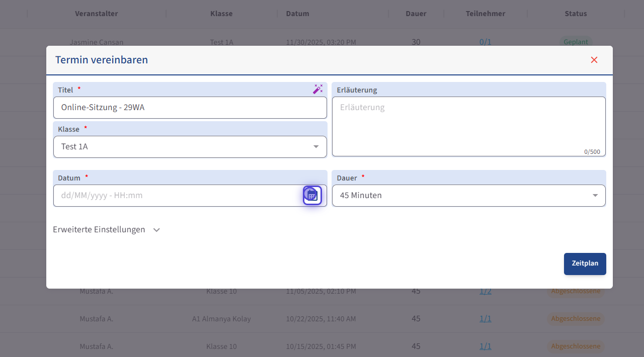Open the Dauer dropdown showing 45 Minuten
The image size is (644, 357).
point(468,196)
